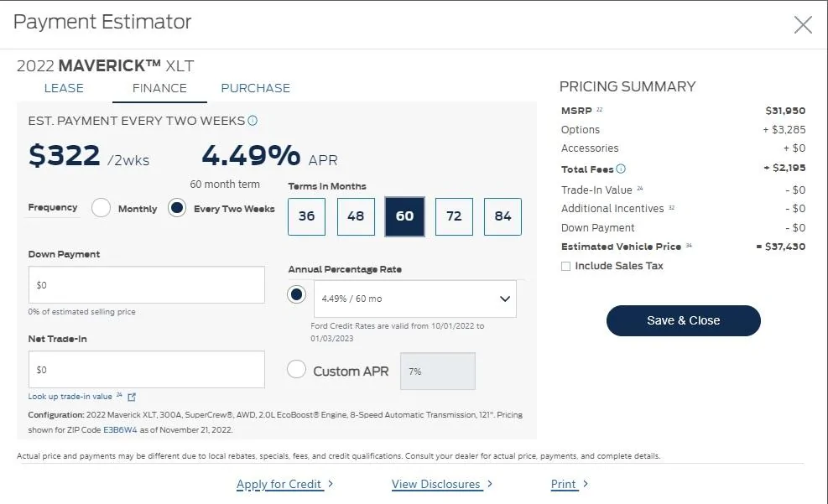This screenshot has height=504, width=828.
Task: Choose the 84 month term
Action: (503, 216)
